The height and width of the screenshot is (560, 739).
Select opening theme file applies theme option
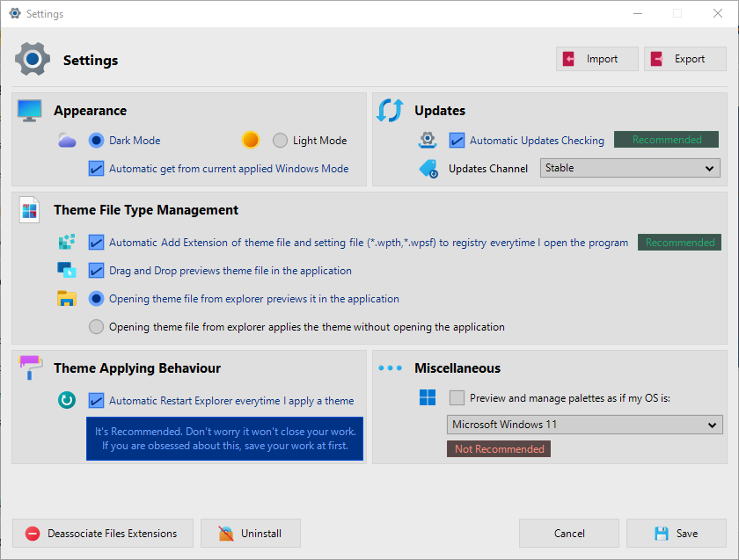[x=96, y=327]
